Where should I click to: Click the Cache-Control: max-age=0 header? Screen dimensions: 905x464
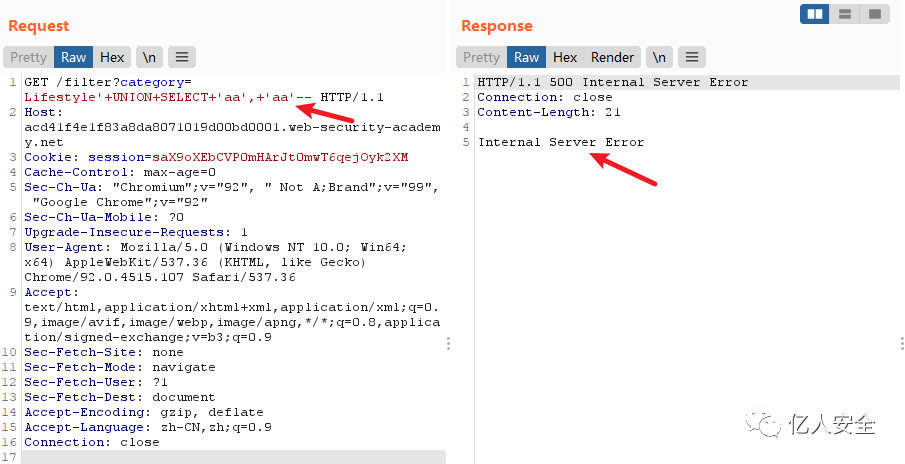click(120, 172)
